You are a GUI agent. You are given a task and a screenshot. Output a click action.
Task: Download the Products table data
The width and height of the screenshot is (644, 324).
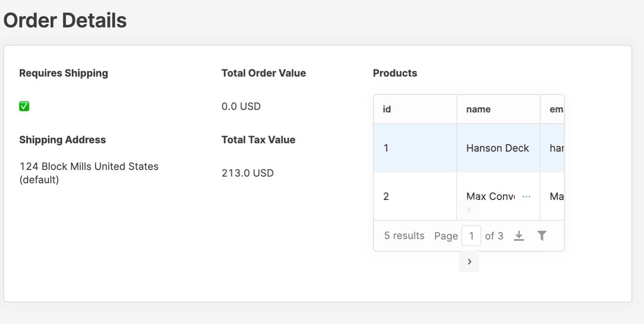click(519, 236)
